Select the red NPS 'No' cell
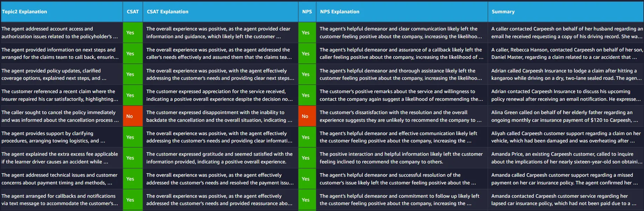Screen dimensions: 644x211 (x=307, y=116)
